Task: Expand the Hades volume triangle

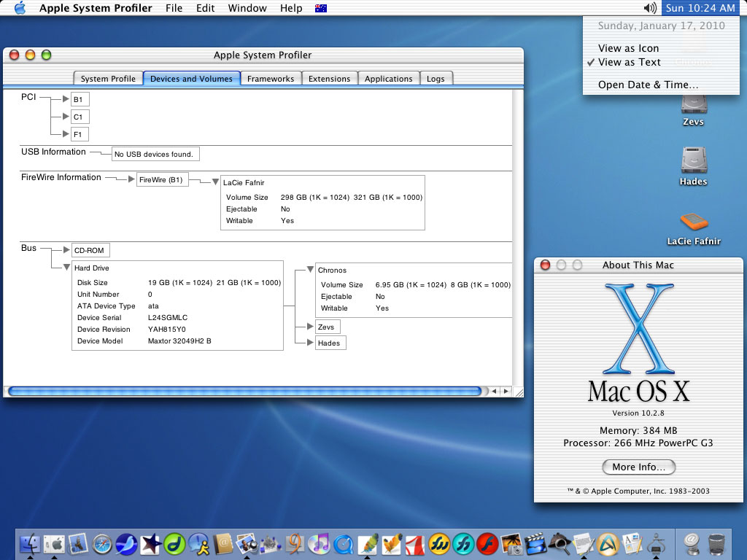Action: (310, 343)
